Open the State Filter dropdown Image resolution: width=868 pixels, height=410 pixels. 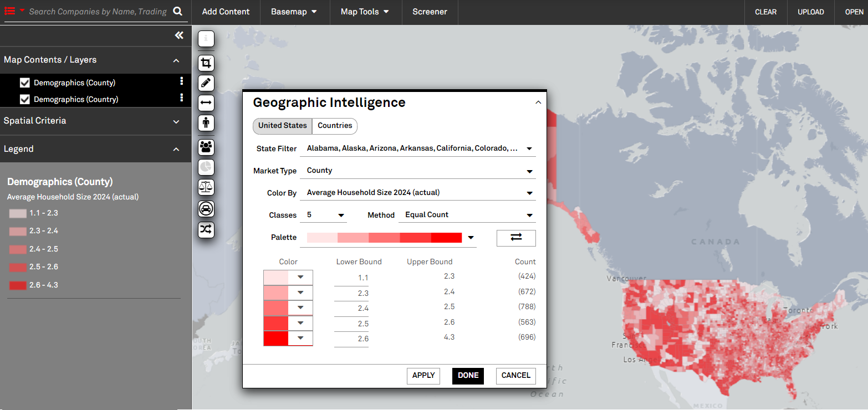pos(418,148)
